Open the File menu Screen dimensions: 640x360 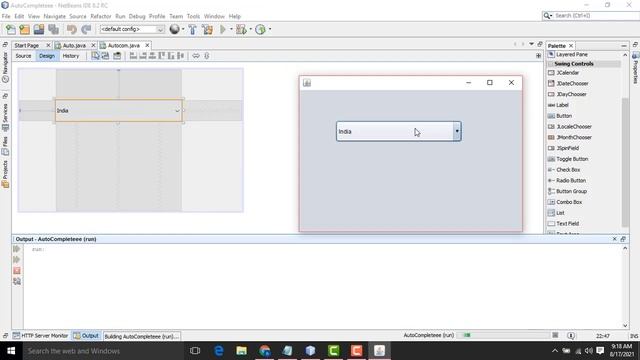pos(6,16)
